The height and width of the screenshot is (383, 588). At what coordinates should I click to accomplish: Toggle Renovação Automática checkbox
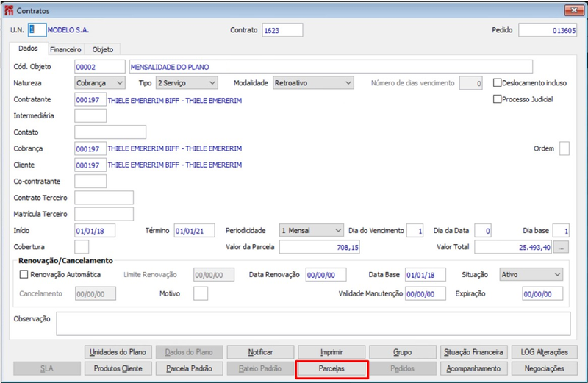point(24,275)
